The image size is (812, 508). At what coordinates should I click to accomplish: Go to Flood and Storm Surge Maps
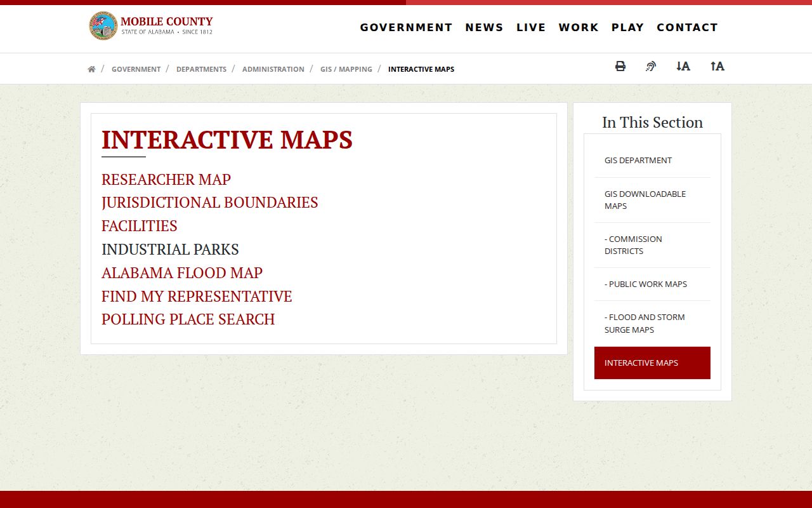click(652, 323)
